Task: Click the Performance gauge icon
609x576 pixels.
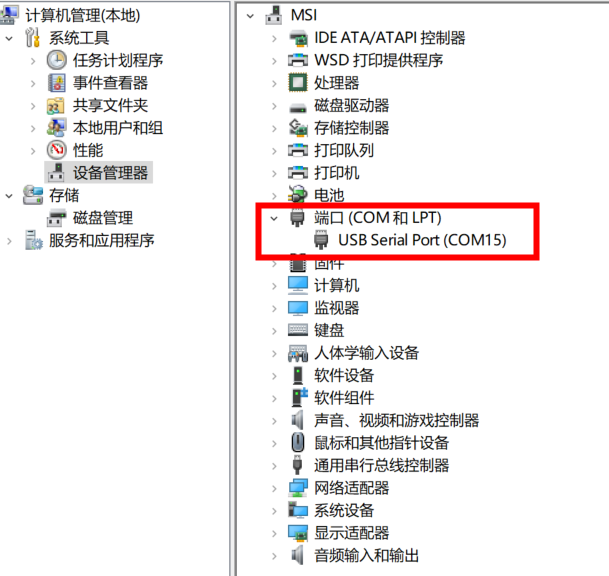Action: point(57,150)
